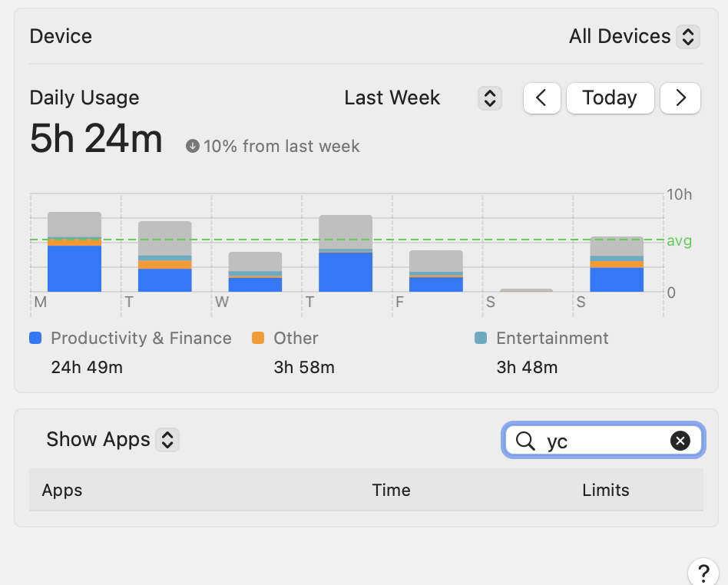Click the previous week back arrow
The image size is (728, 585).
tap(542, 98)
